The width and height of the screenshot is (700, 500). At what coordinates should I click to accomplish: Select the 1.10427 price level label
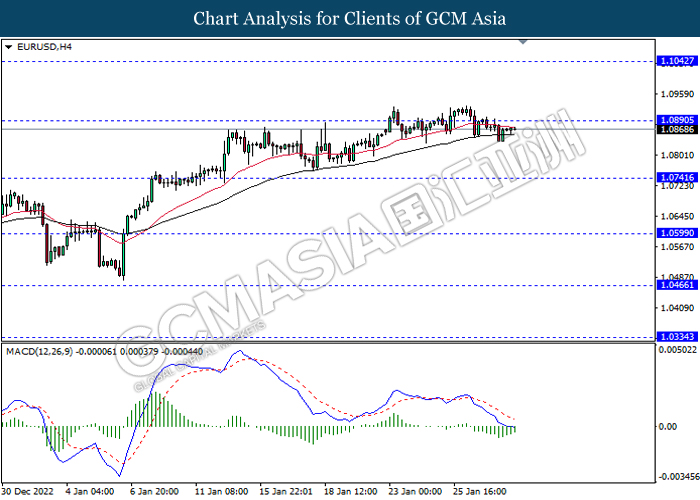coord(677,61)
